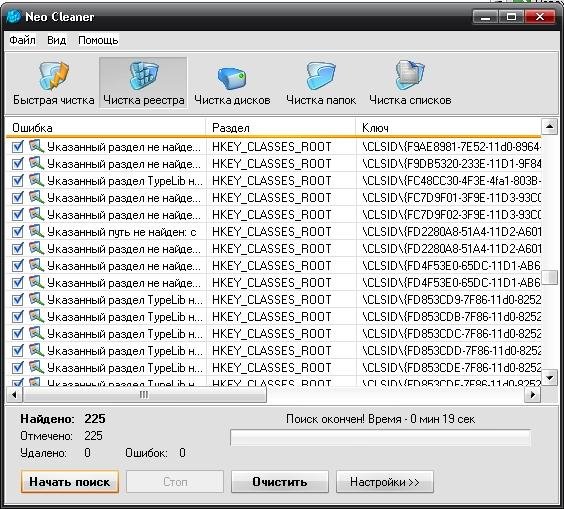Image resolution: width=564 pixels, height=509 pixels.
Task: Click the 'Найдено: 225' found count
Action: pyautogui.click(x=63, y=419)
